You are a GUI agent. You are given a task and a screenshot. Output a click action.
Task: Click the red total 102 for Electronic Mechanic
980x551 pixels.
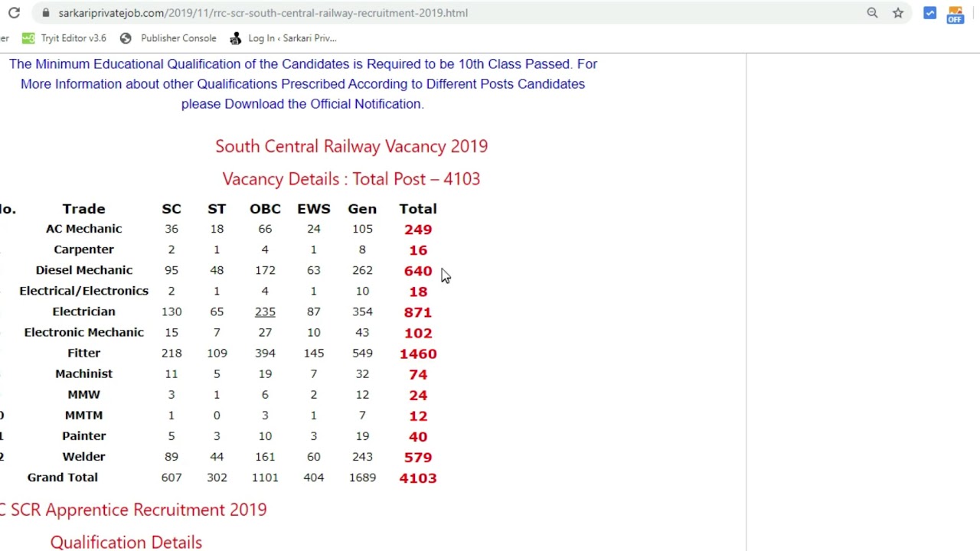point(418,333)
